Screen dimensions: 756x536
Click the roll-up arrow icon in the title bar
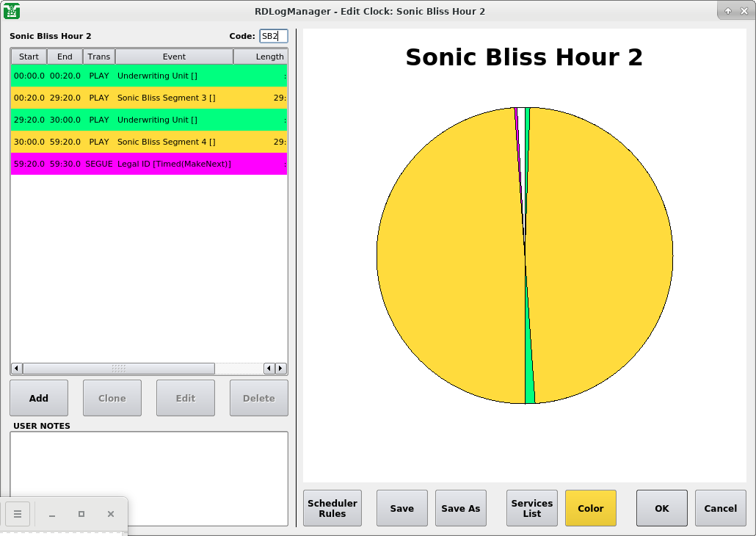(x=728, y=11)
